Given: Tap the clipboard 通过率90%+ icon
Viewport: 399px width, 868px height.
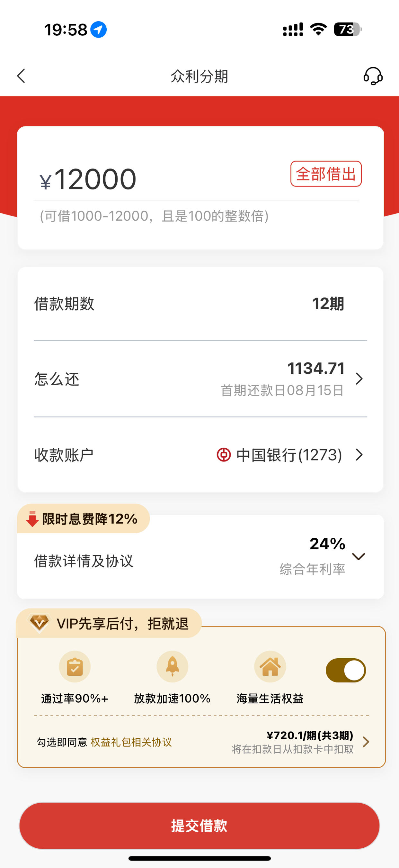Looking at the screenshot, I should (x=75, y=666).
